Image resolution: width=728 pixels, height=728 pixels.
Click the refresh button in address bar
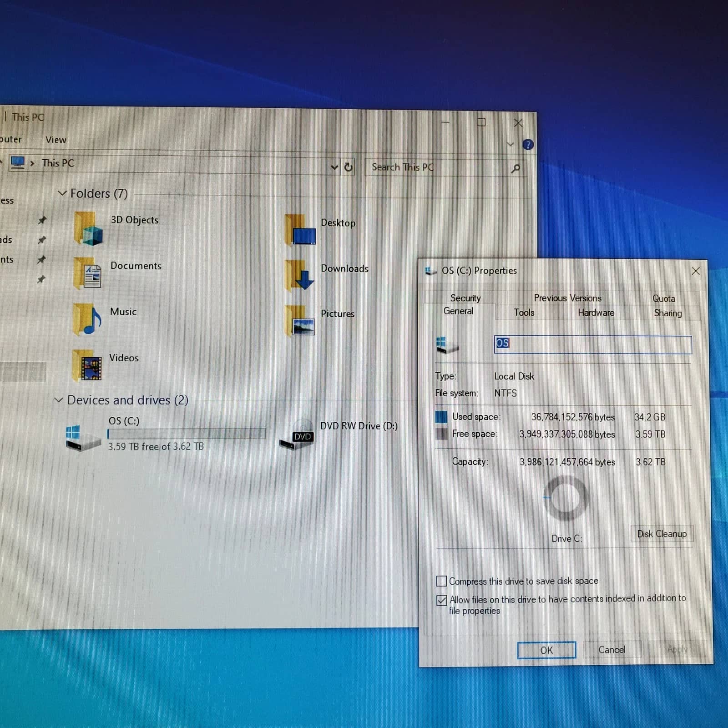pyautogui.click(x=349, y=167)
